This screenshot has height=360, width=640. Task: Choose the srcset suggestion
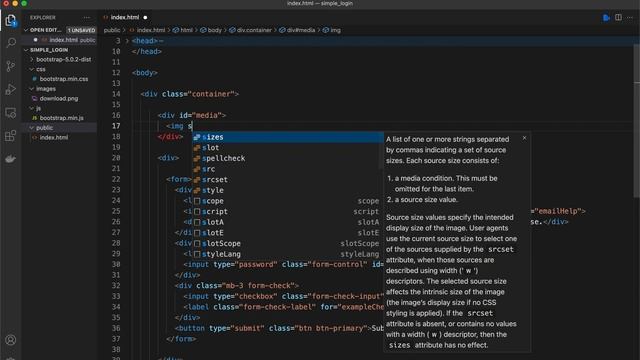click(288, 180)
